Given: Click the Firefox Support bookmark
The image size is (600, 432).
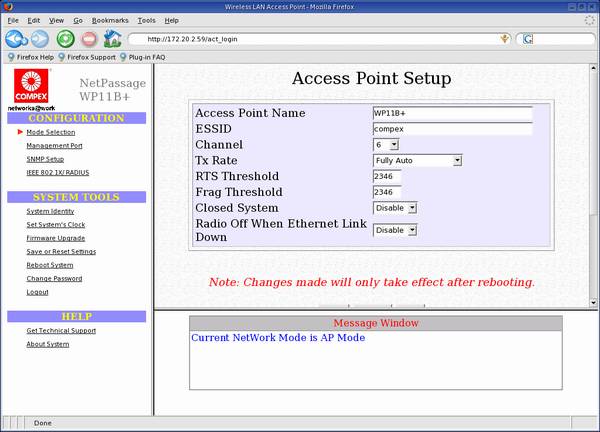Looking at the screenshot, I should point(87,57).
